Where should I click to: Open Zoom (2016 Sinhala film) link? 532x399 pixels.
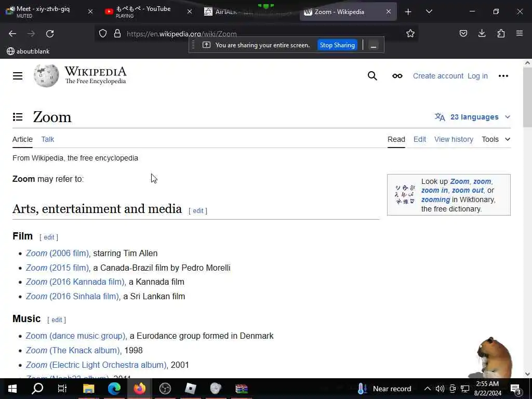[x=73, y=296]
